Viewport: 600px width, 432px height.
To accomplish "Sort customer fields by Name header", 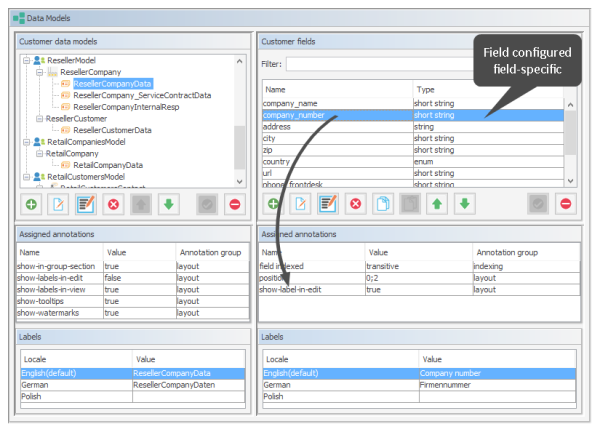I will click(x=338, y=90).
